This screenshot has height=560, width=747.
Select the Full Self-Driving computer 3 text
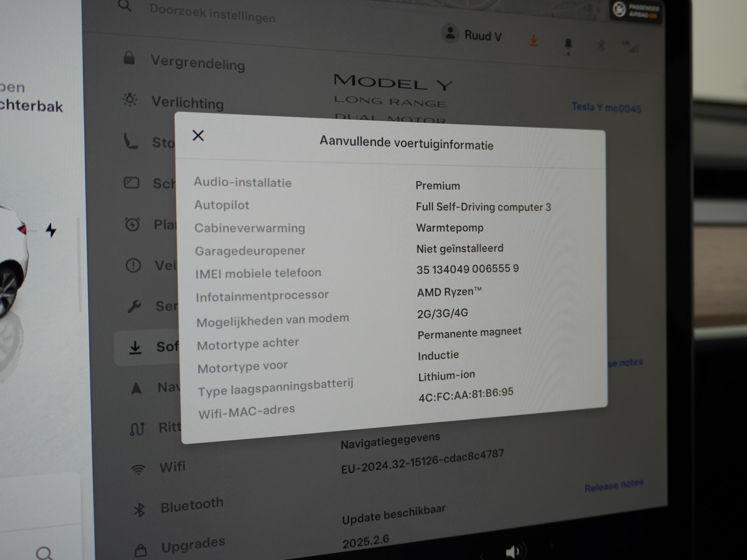click(x=483, y=207)
